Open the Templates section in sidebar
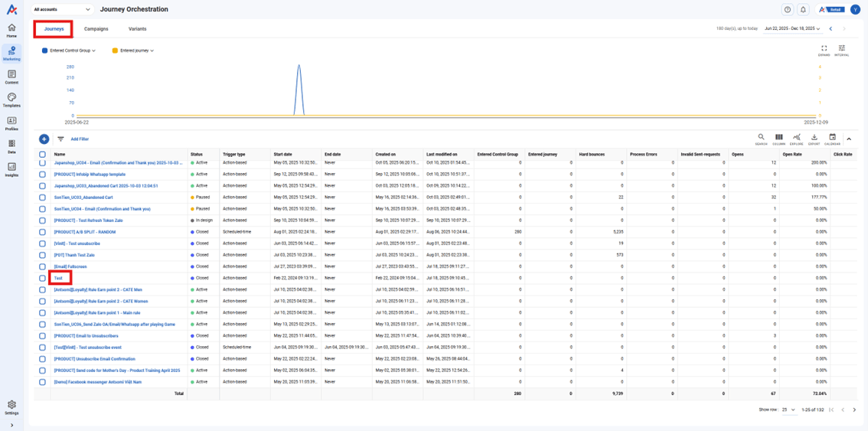This screenshot has height=431, width=868. (11, 100)
